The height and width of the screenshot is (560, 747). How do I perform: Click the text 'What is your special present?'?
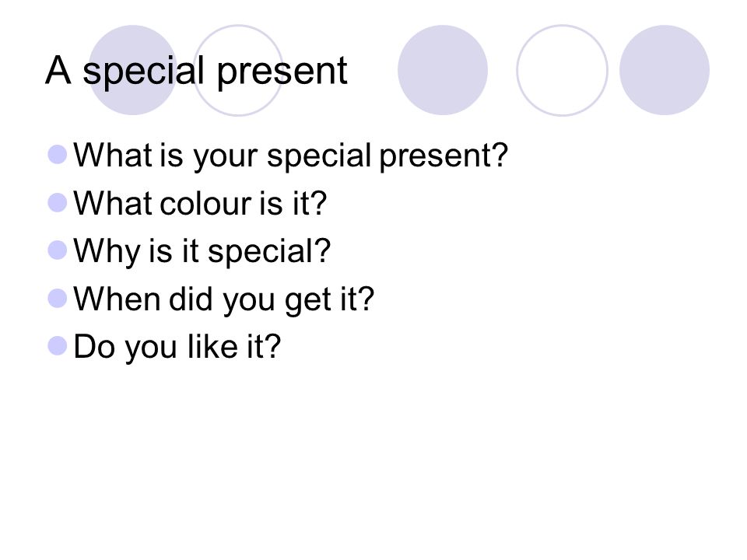[x=290, y=156]
